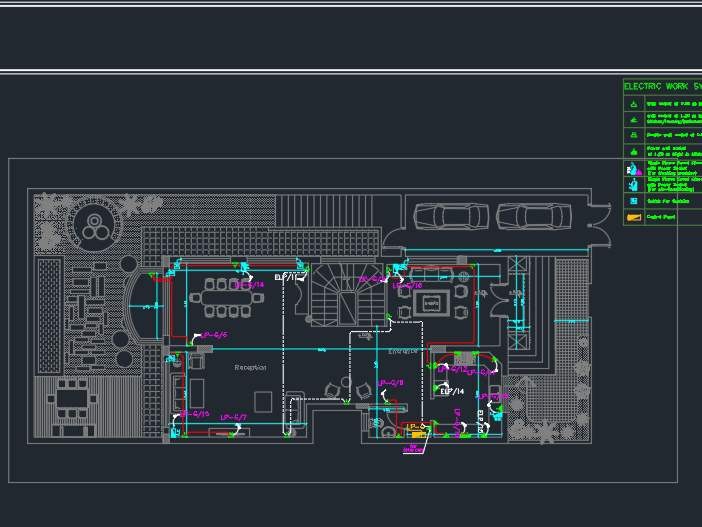The width and height of the screenshot is (702, 527).
Task: Click the white "ELP/14" label
Action: 452,392
